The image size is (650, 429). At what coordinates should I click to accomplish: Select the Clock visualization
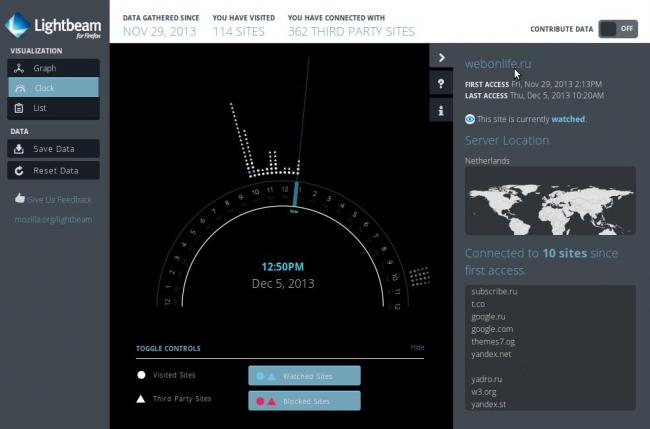click(53, 87)
